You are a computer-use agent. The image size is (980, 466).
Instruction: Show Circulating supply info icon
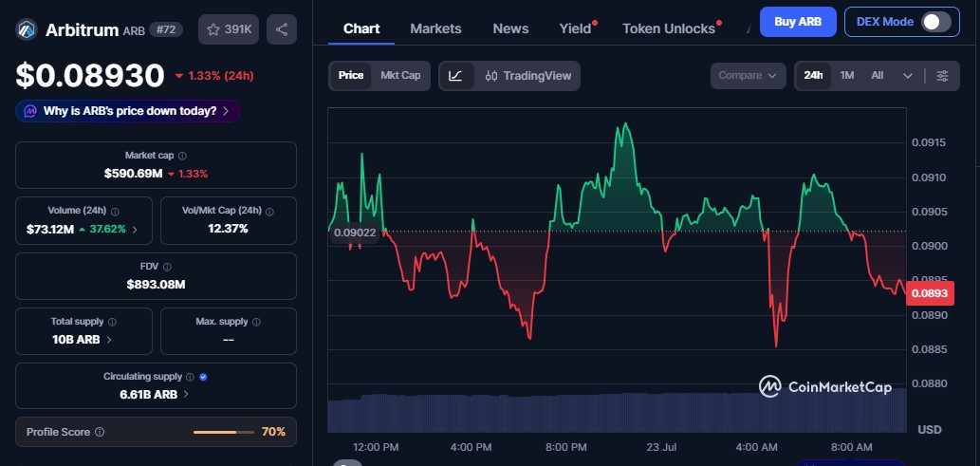[x=191, y=377]
